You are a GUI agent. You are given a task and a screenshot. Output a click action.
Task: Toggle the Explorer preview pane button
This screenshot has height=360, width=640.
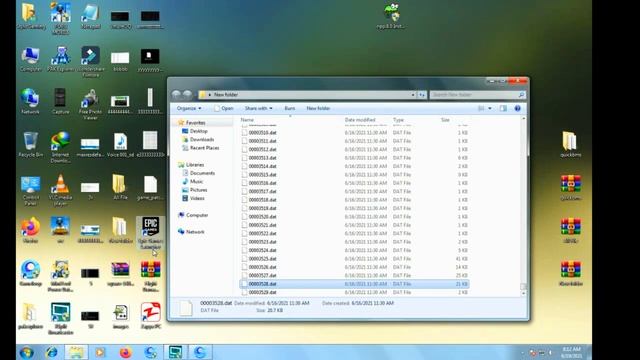tap(503, 108)
